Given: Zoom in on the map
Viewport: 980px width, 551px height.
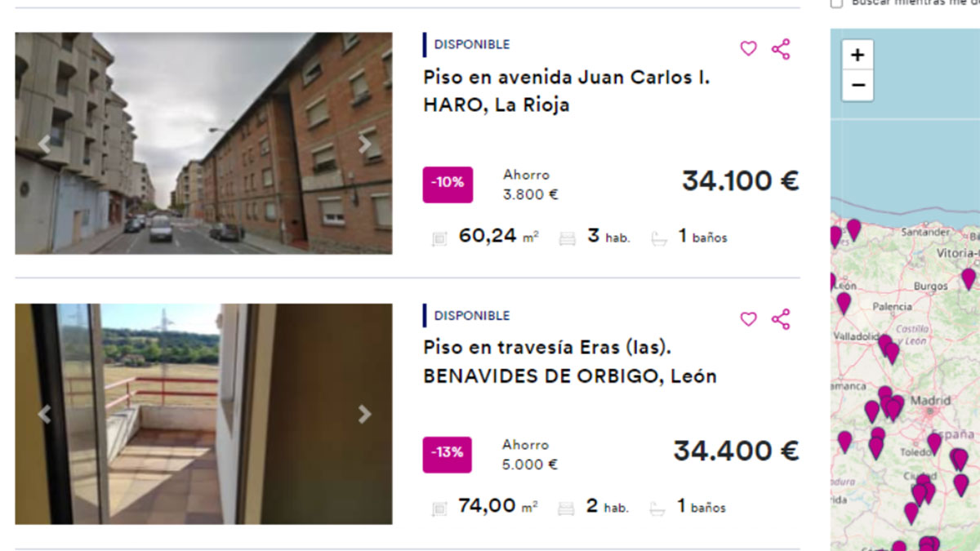Looking at the screenshot, I should pos(857,56).
